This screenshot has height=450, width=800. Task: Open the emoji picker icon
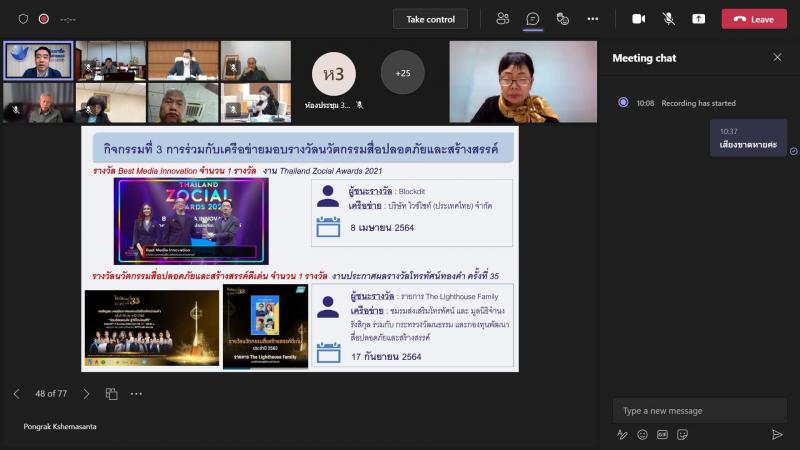[x=642, y=435]
